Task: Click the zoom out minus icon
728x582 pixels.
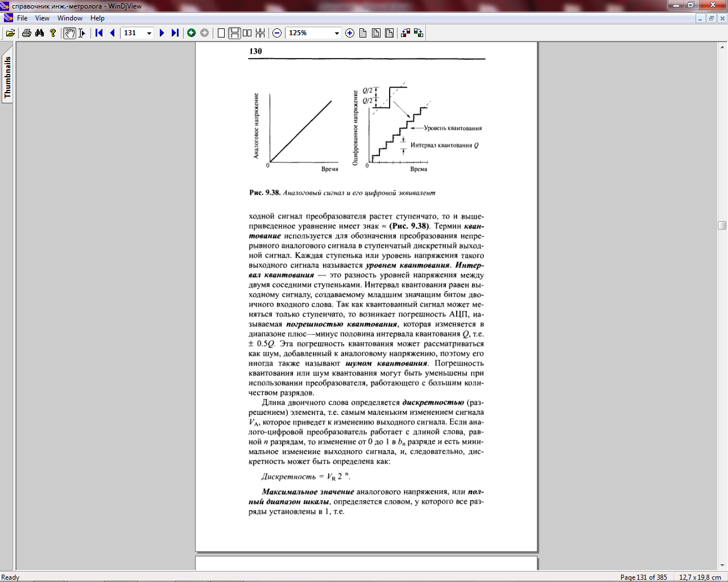Action: tap(277, 33)
